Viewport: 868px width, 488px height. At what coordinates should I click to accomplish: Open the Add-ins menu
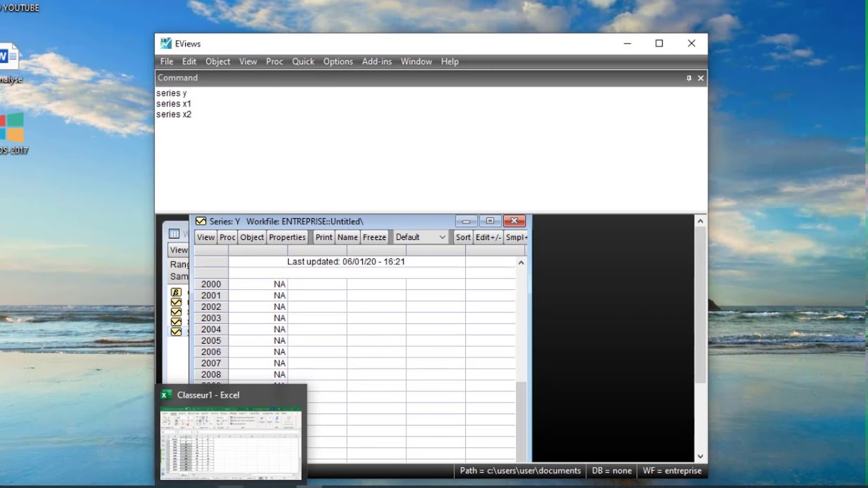coord(377,62)
